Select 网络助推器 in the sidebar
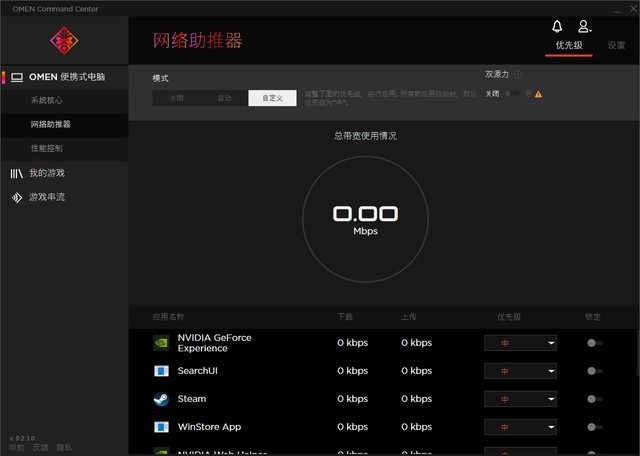 click(64, 125)
